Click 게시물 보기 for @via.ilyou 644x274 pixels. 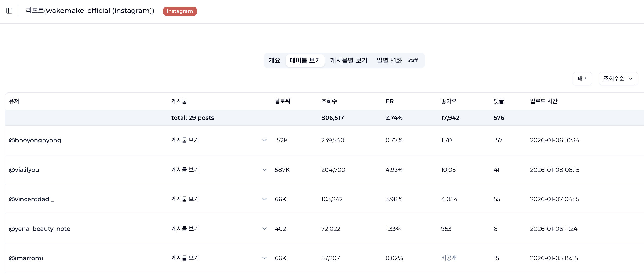tap(185, 170)
